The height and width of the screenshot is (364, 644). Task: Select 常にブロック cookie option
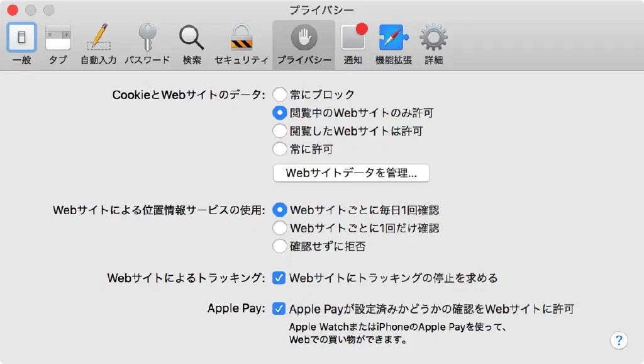coord(280,94)
